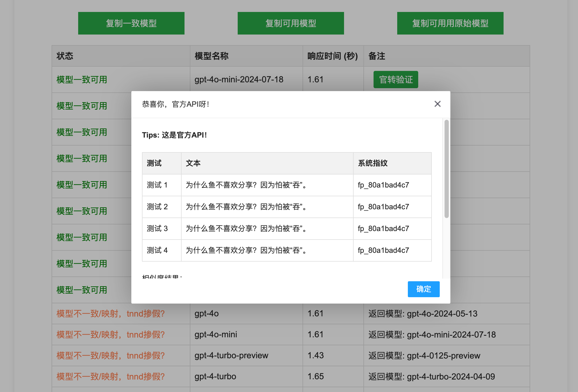
Task: Click model name gpt-4o-mini-2024-07-18 cell
Action: 246,79
